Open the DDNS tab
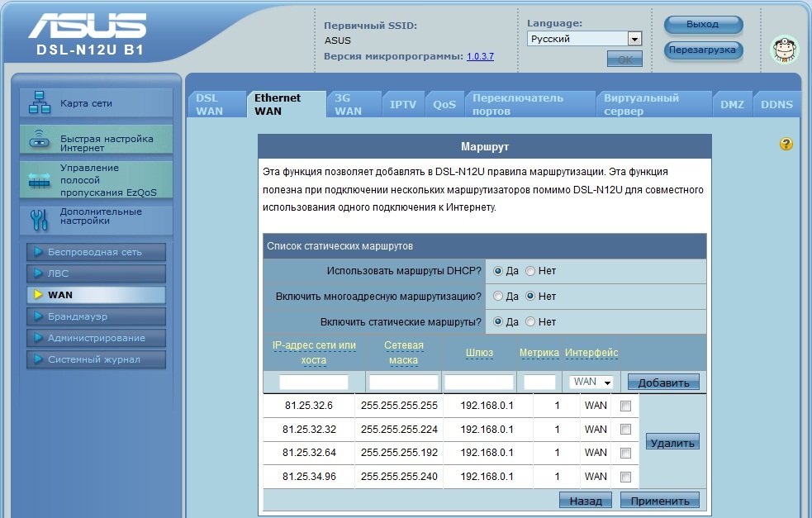The image size is (812, 518). [x=776, y=105]
